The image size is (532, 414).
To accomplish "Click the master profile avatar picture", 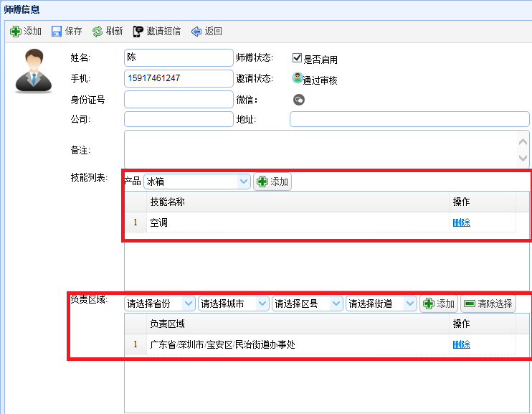I will tap(34, 70).
